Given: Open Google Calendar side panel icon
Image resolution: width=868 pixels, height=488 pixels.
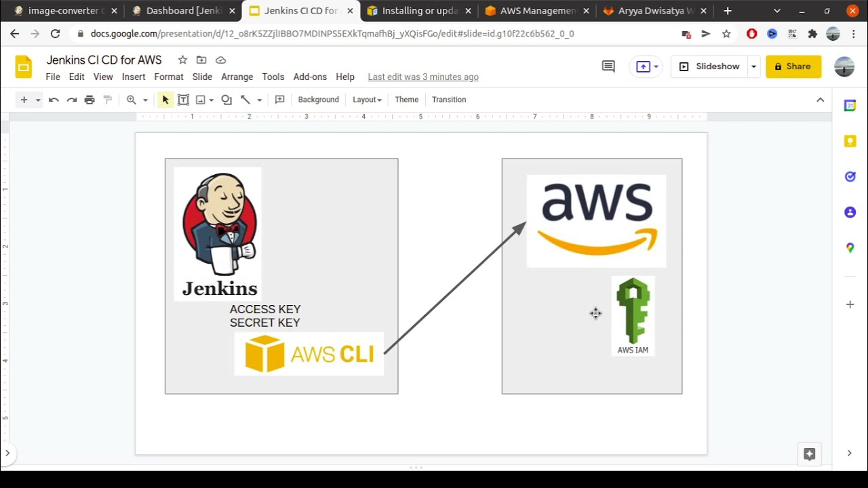Looking at the screenshot, I should [850, 105].
